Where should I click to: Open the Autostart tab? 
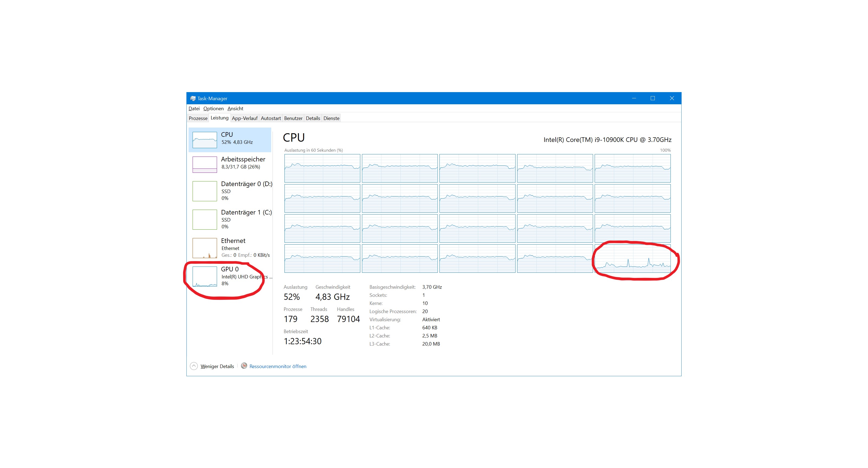click(271, 118)
